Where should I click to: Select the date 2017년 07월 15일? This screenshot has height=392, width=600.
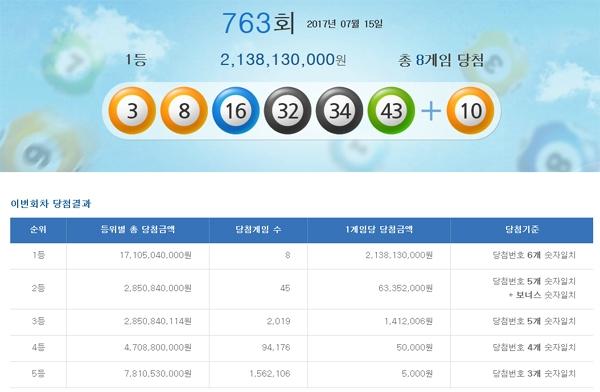pos(344,24)
